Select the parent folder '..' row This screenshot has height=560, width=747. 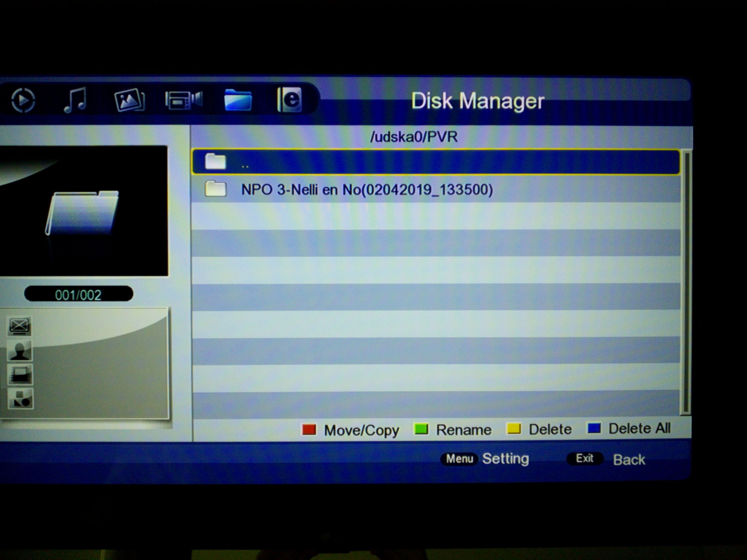pyautogui.click(x=436, y=162)
